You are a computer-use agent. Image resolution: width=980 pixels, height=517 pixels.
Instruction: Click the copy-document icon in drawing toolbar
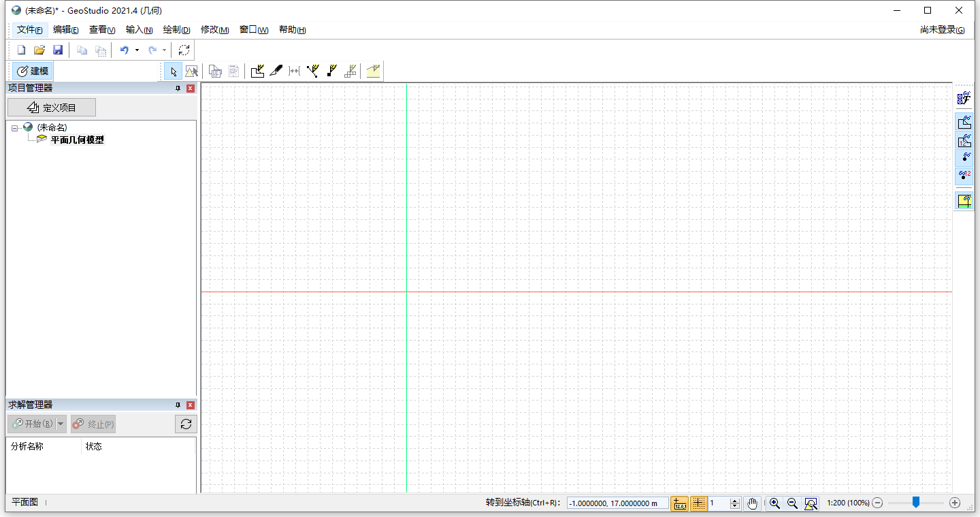216,72
